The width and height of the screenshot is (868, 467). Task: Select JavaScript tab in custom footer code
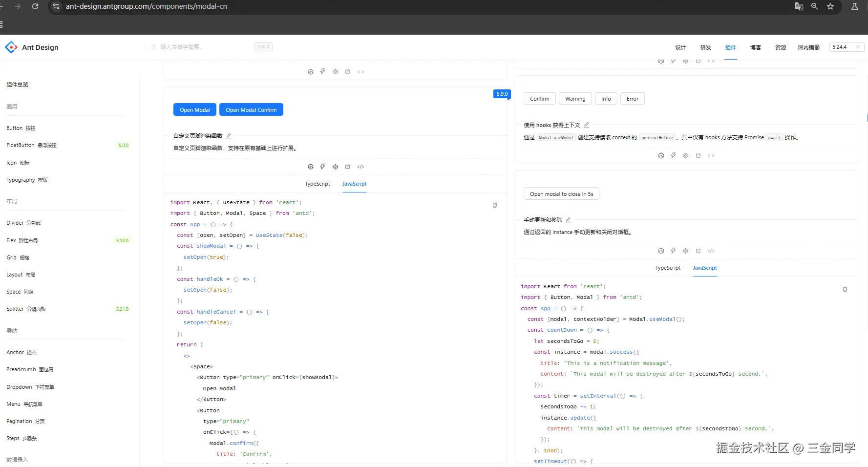click(355, 184)
